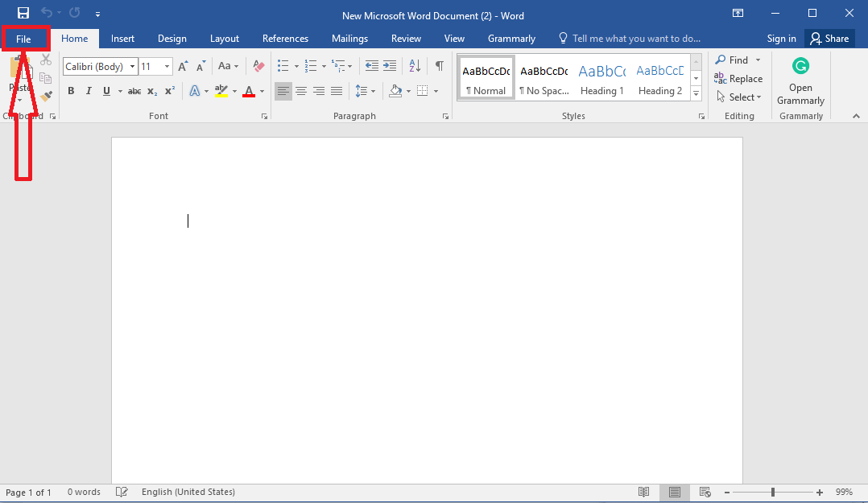Screen dimensions: 868x503
Task: Click the Numbering list icon
Action: (x=311, y=67)
